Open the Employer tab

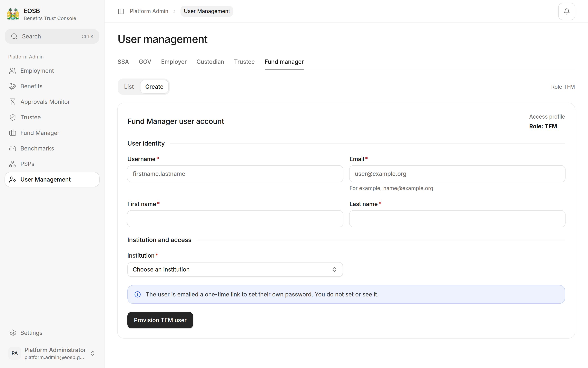click(x=174, y=62)
